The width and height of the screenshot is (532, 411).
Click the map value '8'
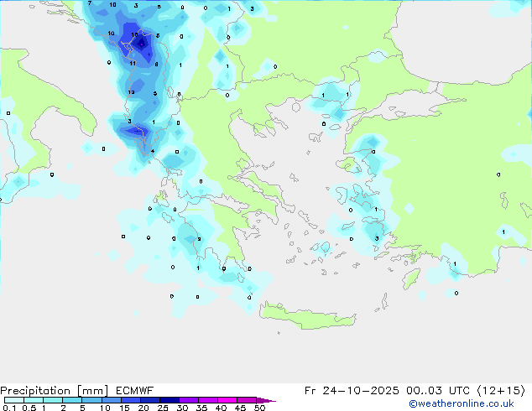tap(156, 64)
